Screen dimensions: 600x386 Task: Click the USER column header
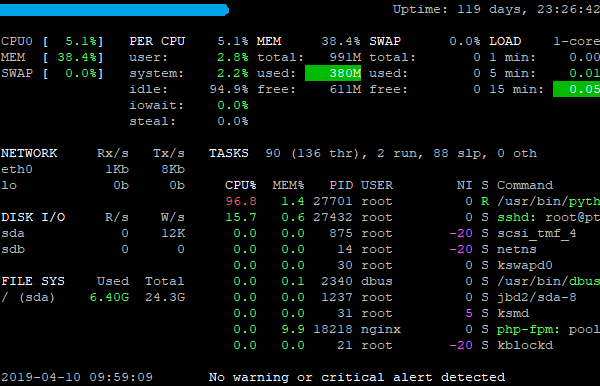click(377, 186)
